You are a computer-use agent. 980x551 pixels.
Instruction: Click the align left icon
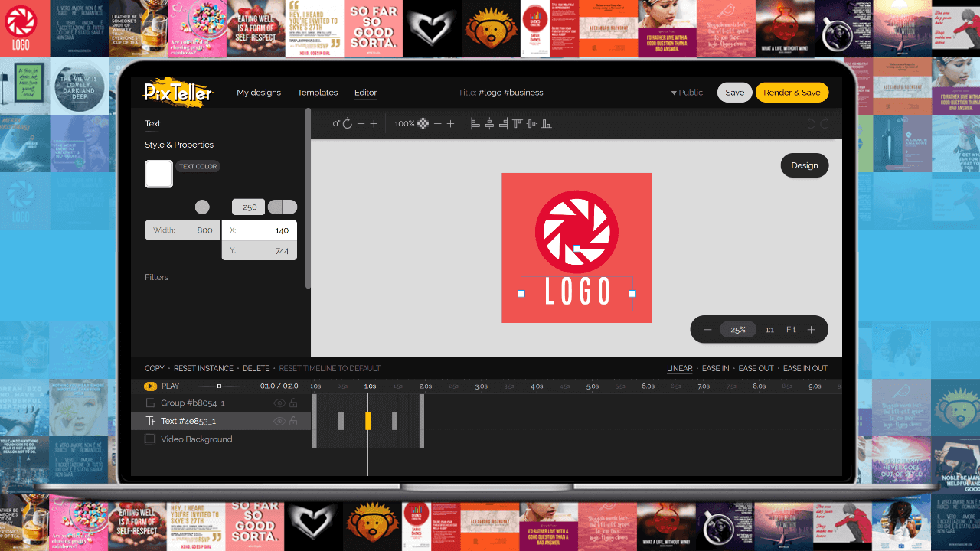(475, 123)
